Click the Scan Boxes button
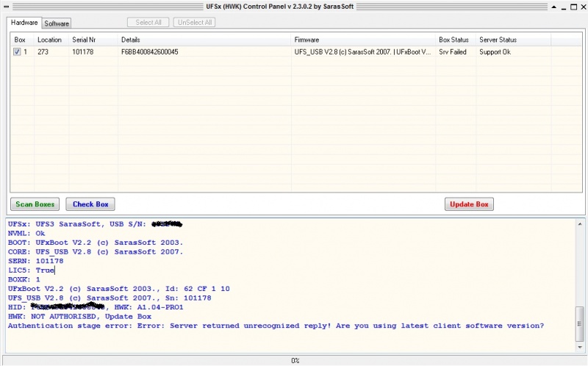This screenshot has width=588, height=366. (35, 204)
